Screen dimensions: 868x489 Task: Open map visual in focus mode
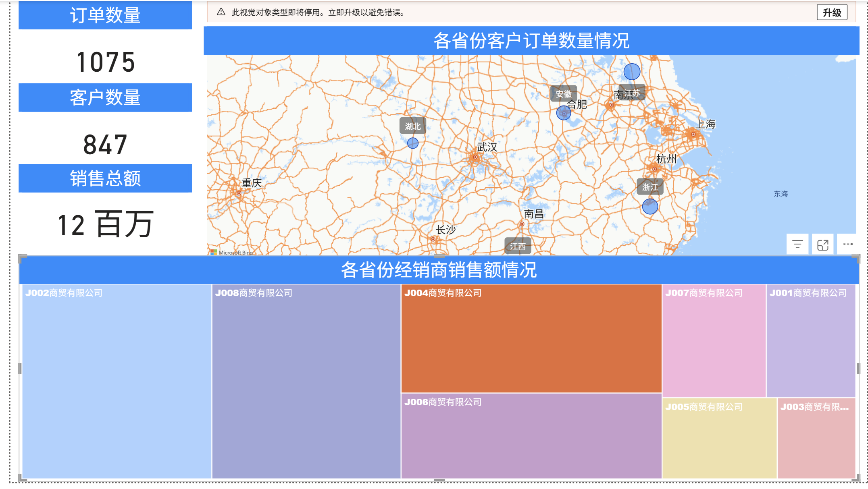822,244
